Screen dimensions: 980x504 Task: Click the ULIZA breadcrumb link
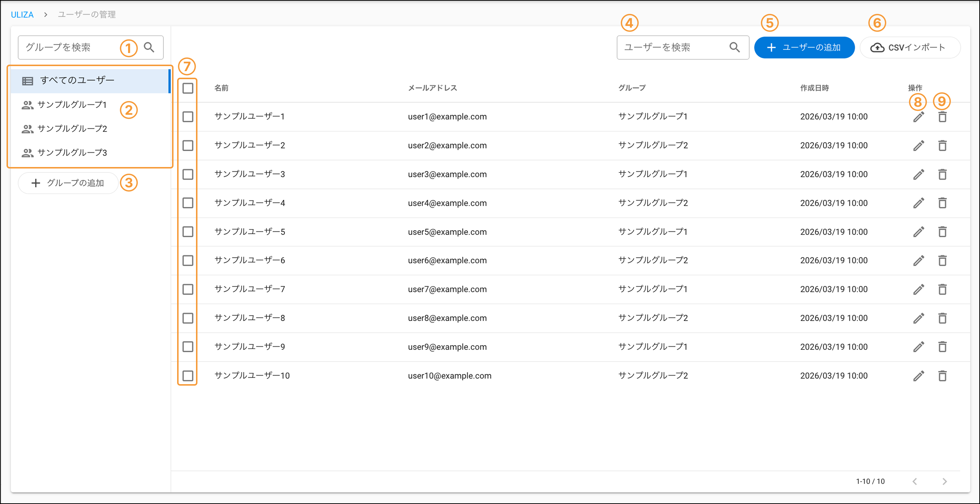(x=22, y=15)
